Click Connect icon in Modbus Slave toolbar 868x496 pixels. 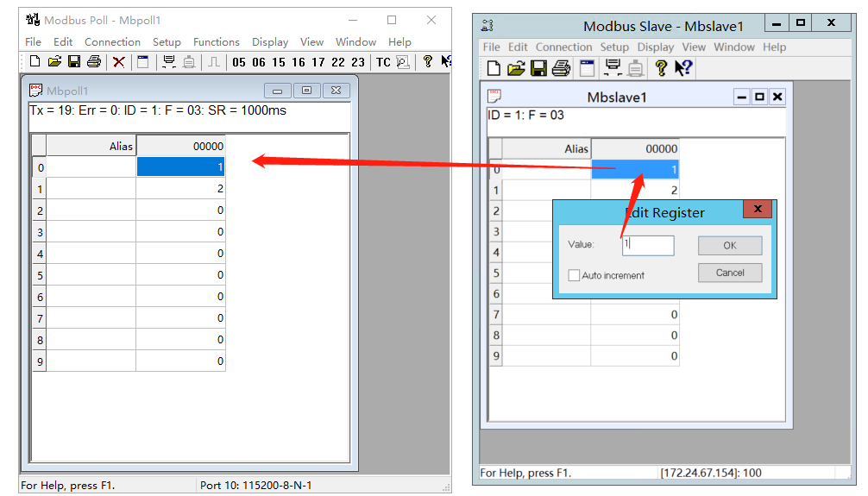click(613, 68)
